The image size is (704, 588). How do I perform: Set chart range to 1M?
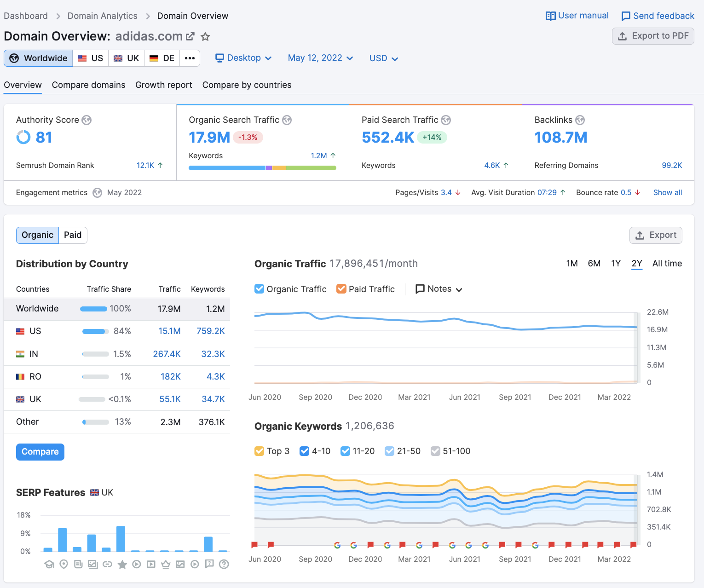click(x=572, y=264)
